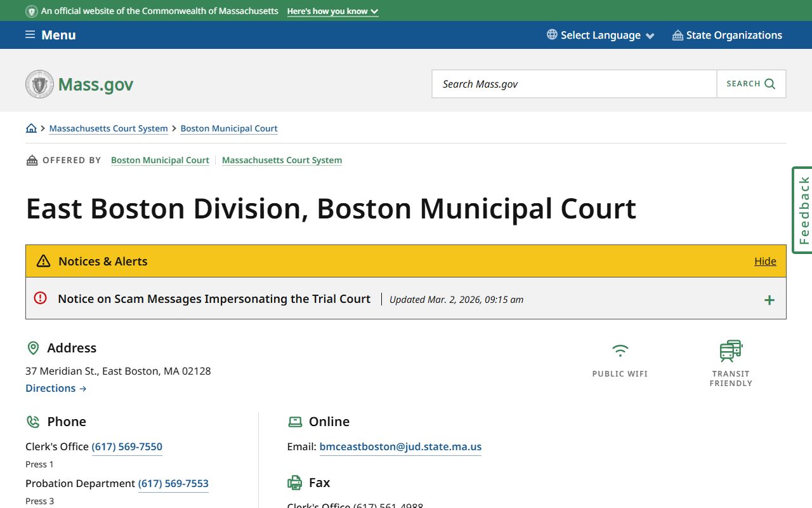Click the Notice on Scam Messages title
The height and width of the screenshot is (508, 812).
pyautogui.click(x=214, y=298)
